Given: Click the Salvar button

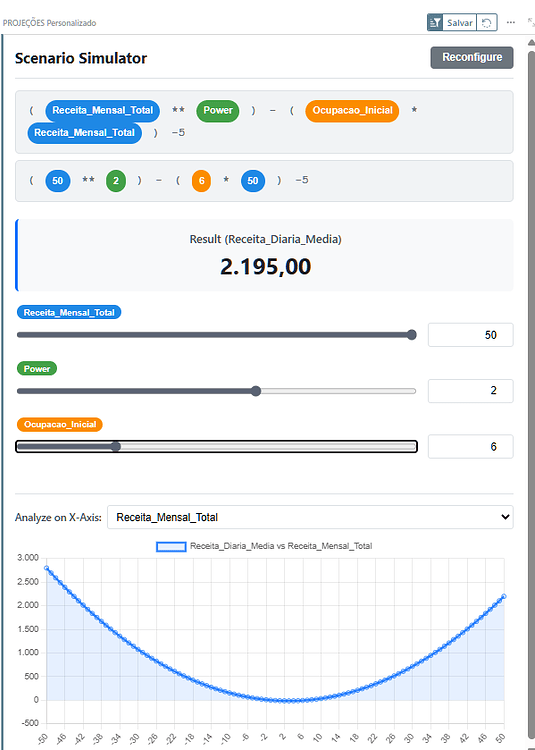Looking at the screenshot, I should [x=460, y=22].
